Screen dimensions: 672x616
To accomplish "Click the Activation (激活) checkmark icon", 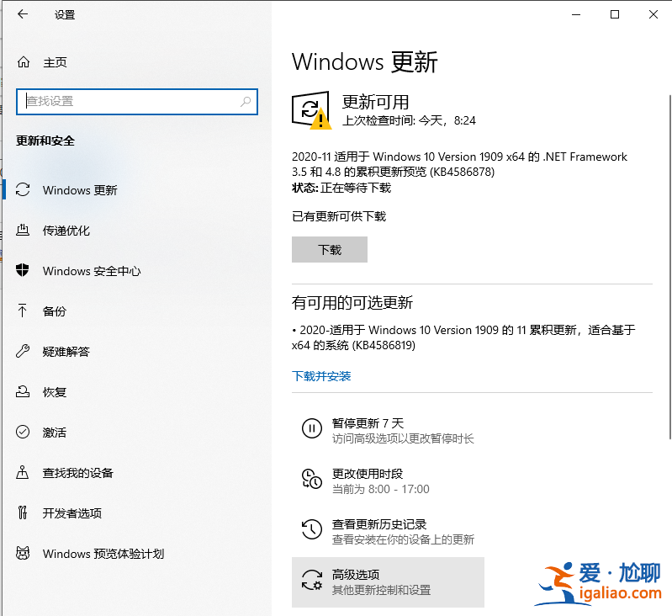I will click(x=23, y=432).
